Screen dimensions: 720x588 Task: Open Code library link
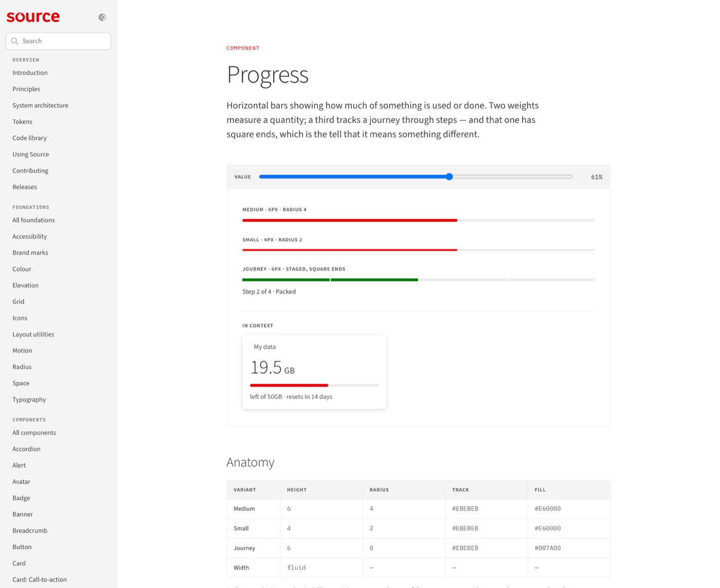coord(29,138)
